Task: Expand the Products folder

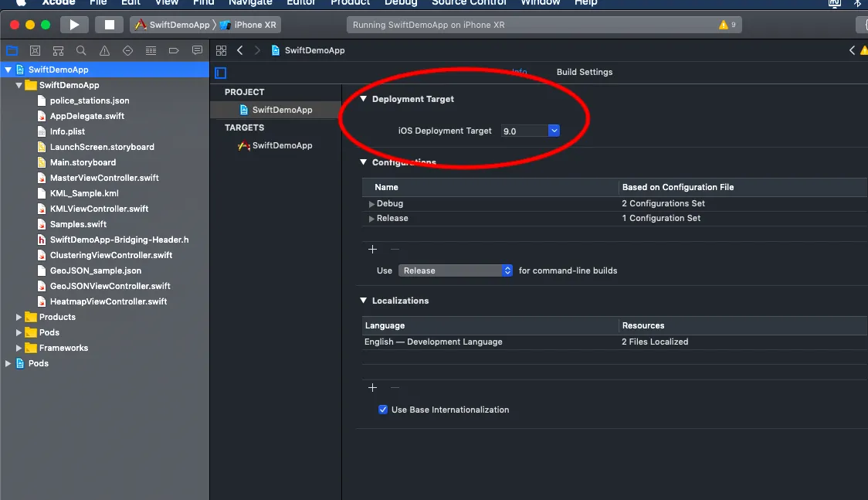Action: (x=19, y=318)
